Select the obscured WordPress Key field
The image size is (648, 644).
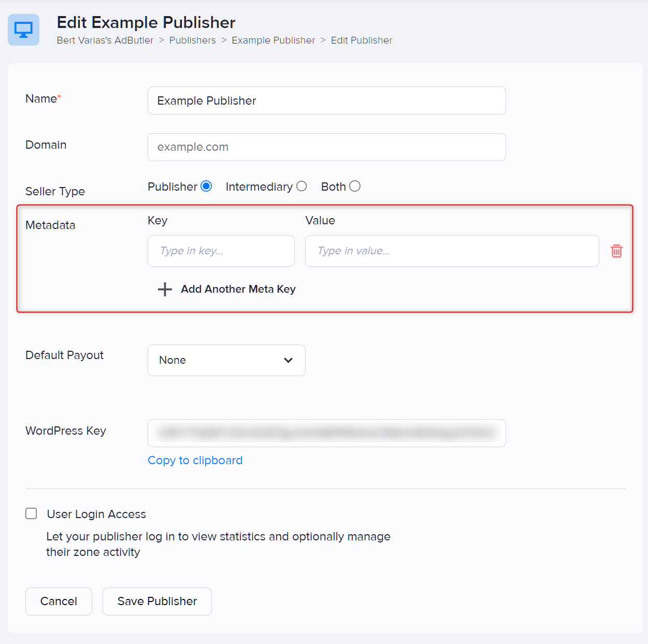pos(326,433)
